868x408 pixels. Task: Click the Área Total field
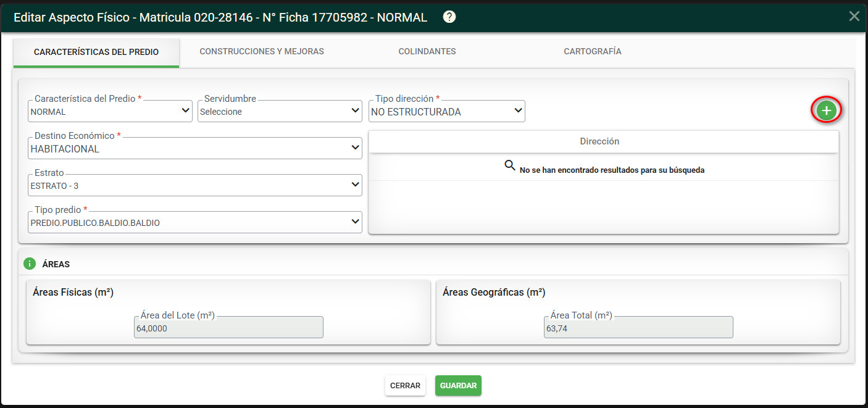click(x=638, y=328)
